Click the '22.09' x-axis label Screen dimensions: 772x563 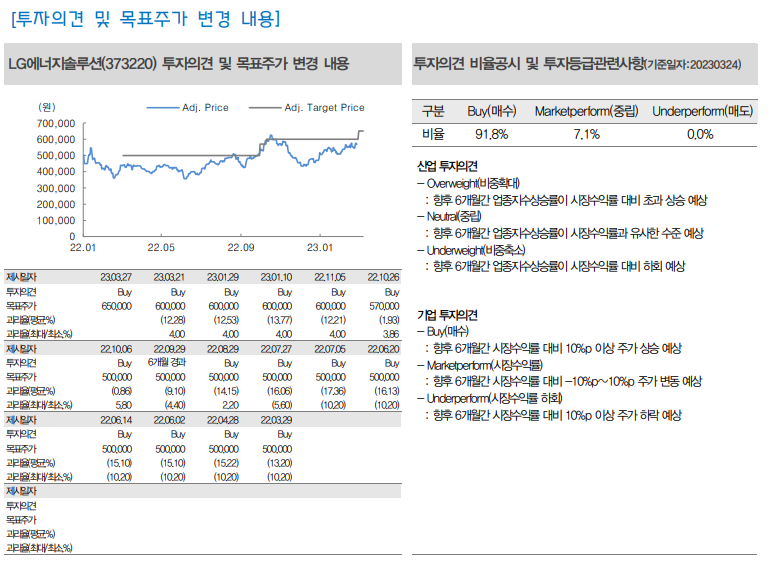241,248
